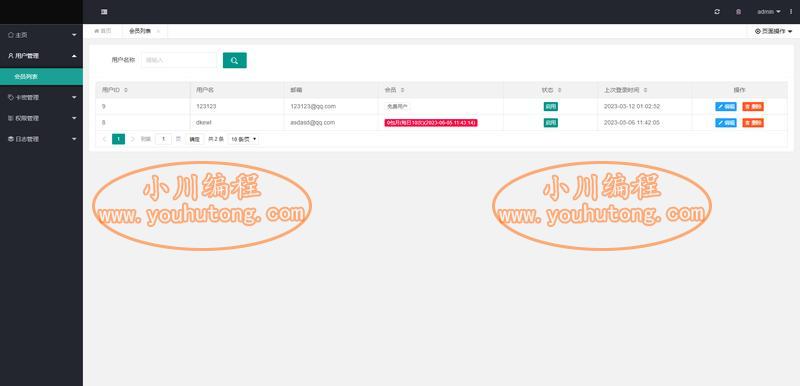Image resolution: width=800 pixels, height=386 pixels.
Task: Expand the 主页 sidebar menu
Action: tap(41, 35)
